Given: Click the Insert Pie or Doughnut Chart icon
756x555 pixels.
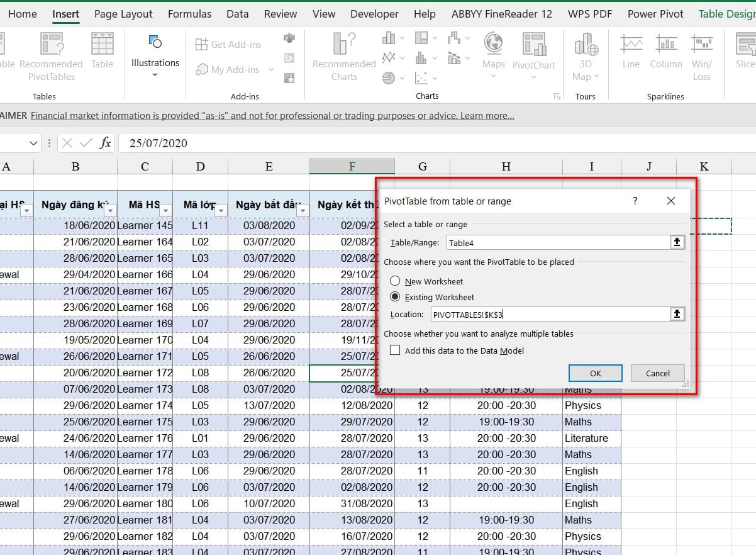Looking at the screenshot, I should (x=389, y=78).
